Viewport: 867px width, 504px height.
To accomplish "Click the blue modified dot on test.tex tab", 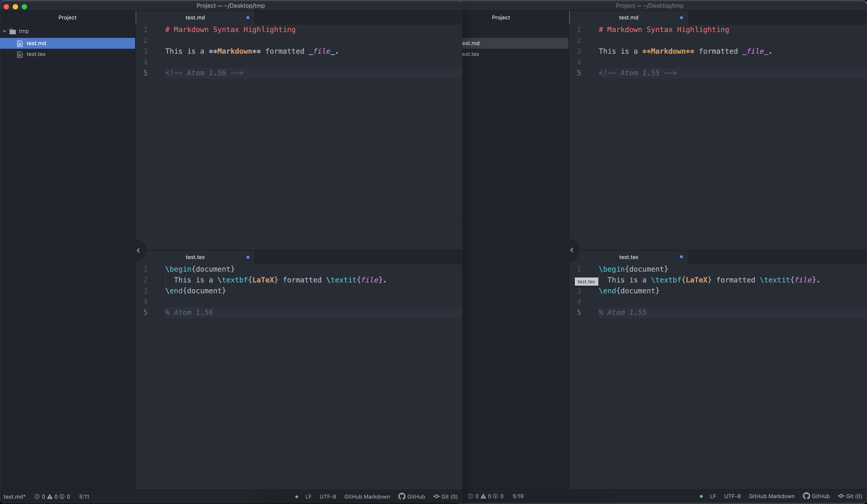I will [x=247, y=257].
